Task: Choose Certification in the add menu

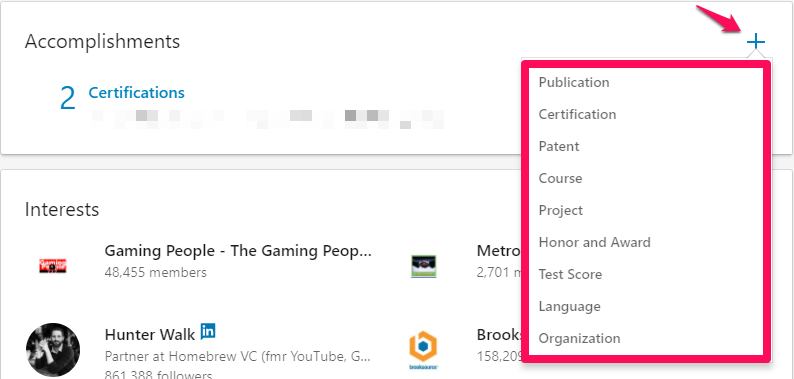Action: pyautogui.click(x=577, y=115)
